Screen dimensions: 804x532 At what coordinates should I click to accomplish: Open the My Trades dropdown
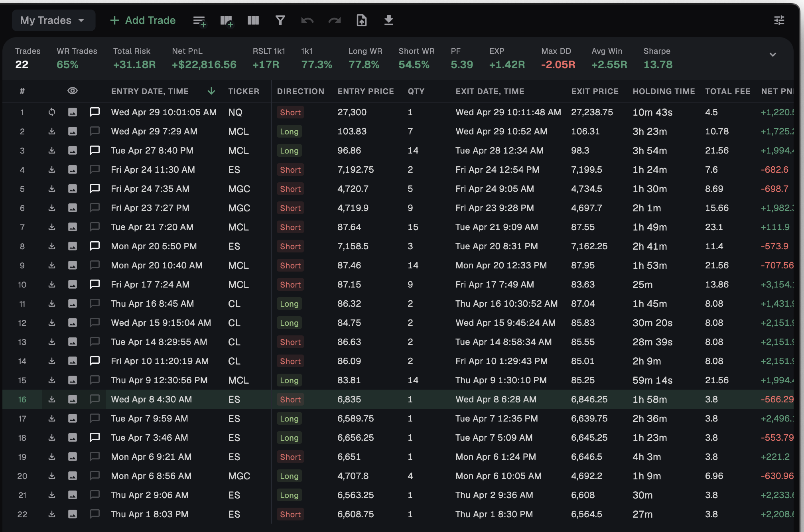click(x=53, y=20)
